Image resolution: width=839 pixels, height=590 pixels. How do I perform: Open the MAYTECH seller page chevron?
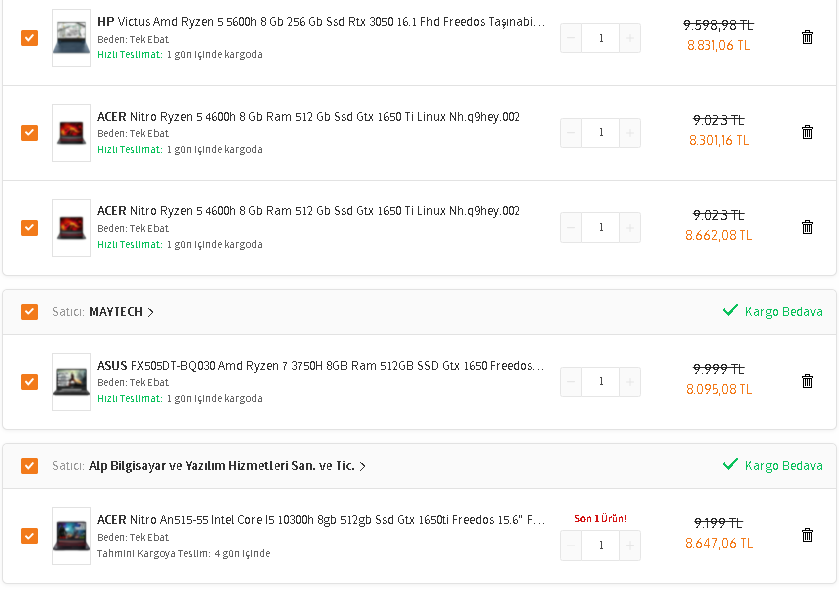(150, 312)
